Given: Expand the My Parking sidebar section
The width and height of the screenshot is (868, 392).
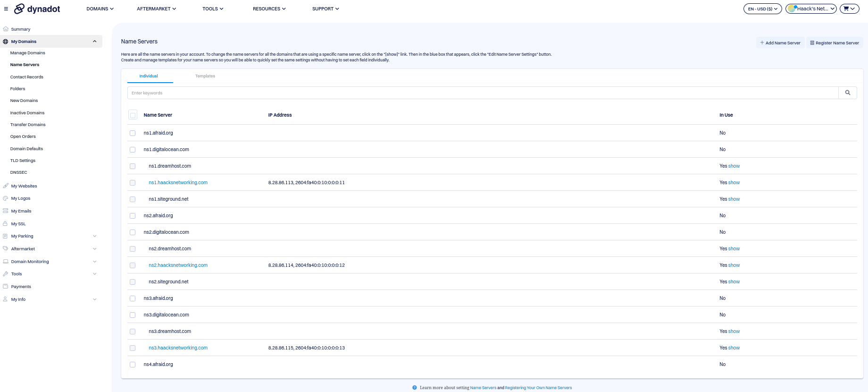Looking at the screenshot, I should [94, 236].
